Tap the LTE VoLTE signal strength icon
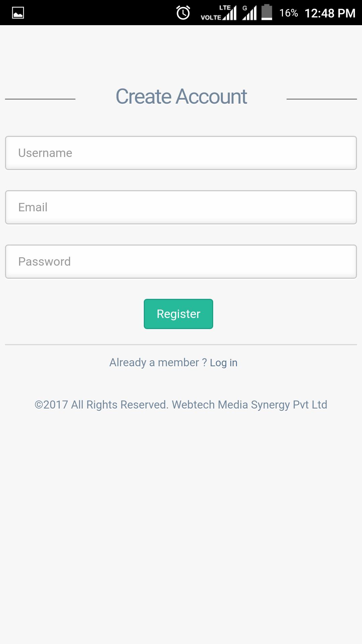Viewport: 362px width, 644px height. 219,13
